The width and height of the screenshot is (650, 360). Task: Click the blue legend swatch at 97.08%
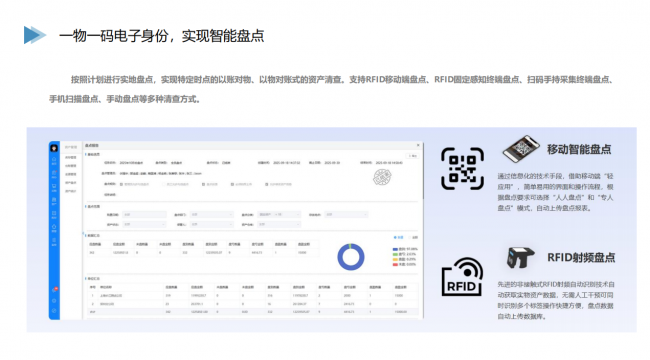point(395,249)
